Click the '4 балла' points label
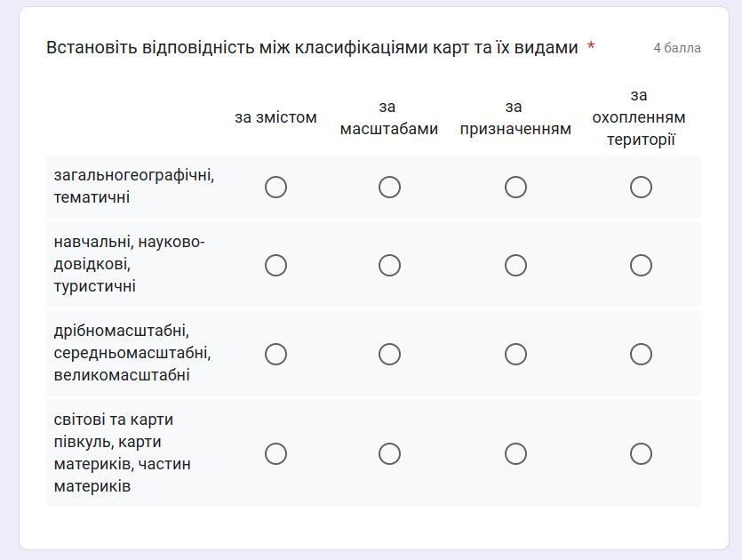The image size is (742, 560). pos(677,48)
